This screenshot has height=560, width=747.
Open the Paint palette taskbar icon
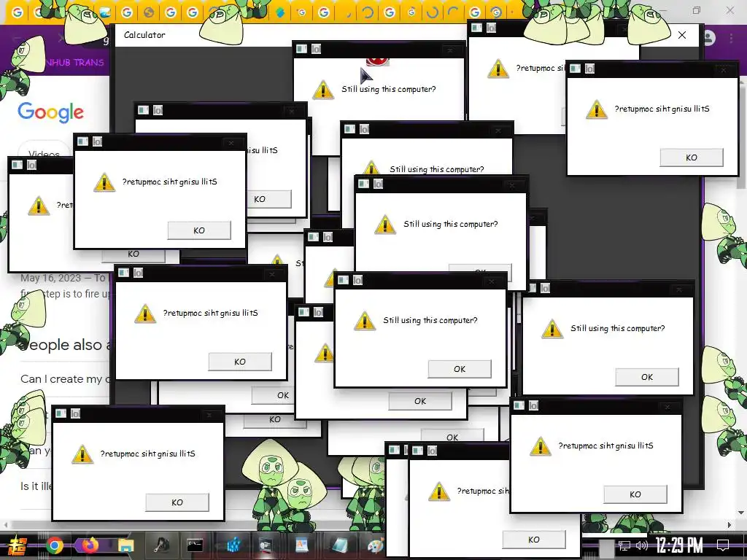tap(375, 545)
